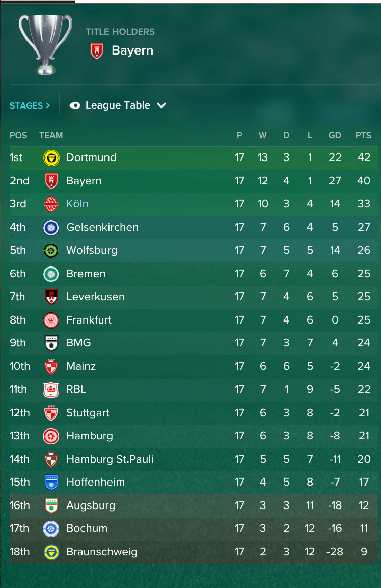Viewport: 381px width, 588px height.
Task: Click the Leverkusen shield icon
Action: (51, 297)
